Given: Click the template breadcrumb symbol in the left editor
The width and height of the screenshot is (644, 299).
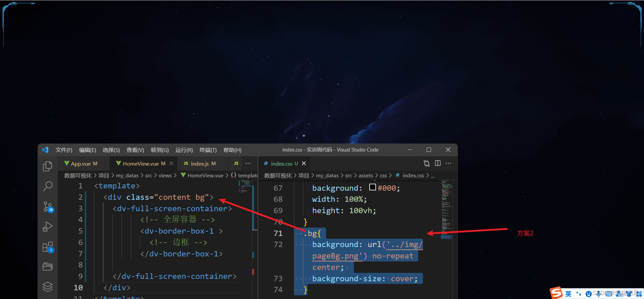Looking at the screenshot, I should 244,175.
